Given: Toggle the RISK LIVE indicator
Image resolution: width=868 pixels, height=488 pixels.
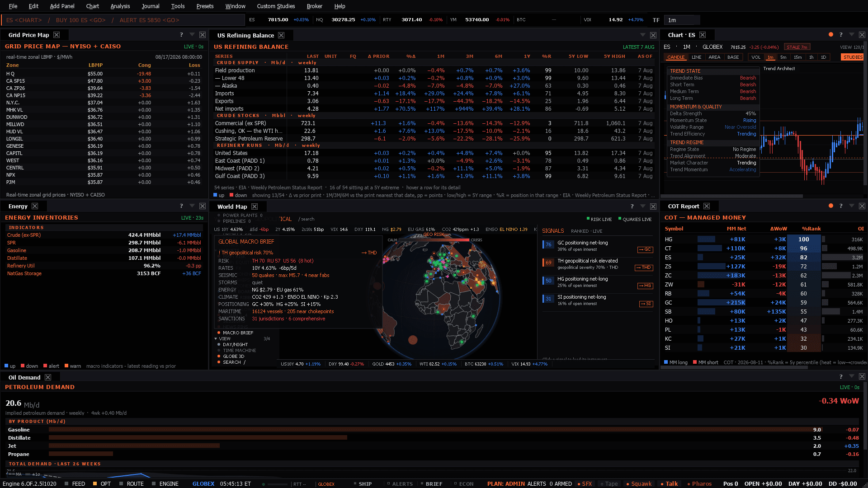Looking at the screenshot, I should click(599, 219).
